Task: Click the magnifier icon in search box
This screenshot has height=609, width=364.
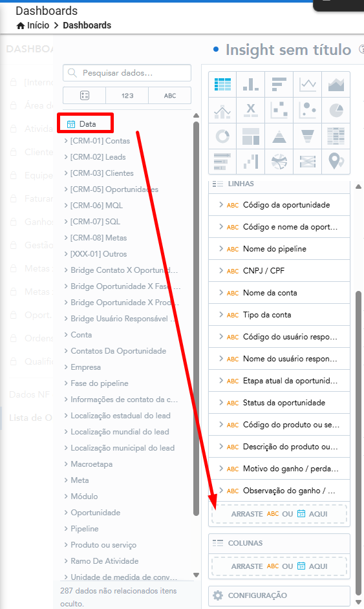Action: [72, 72]
